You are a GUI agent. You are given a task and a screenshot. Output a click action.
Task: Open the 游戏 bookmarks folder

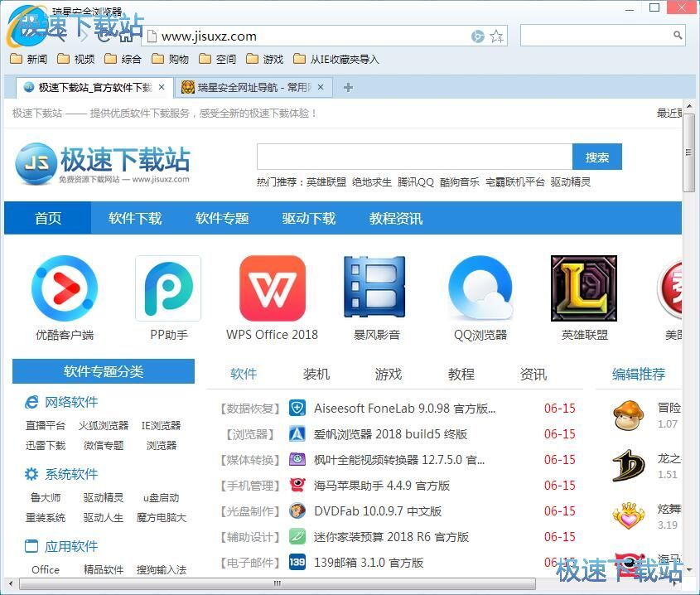point(265,59)
